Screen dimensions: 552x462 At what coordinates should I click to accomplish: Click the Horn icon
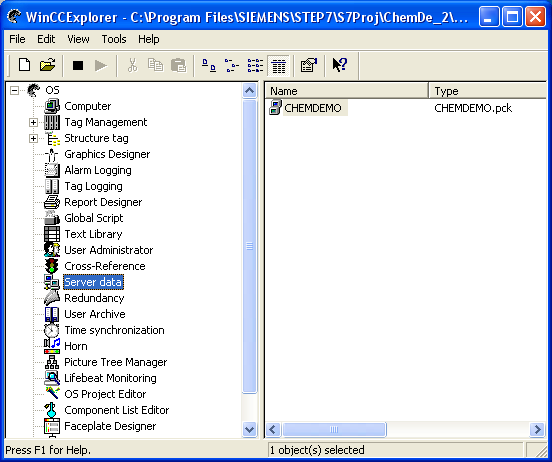(52, 346)
